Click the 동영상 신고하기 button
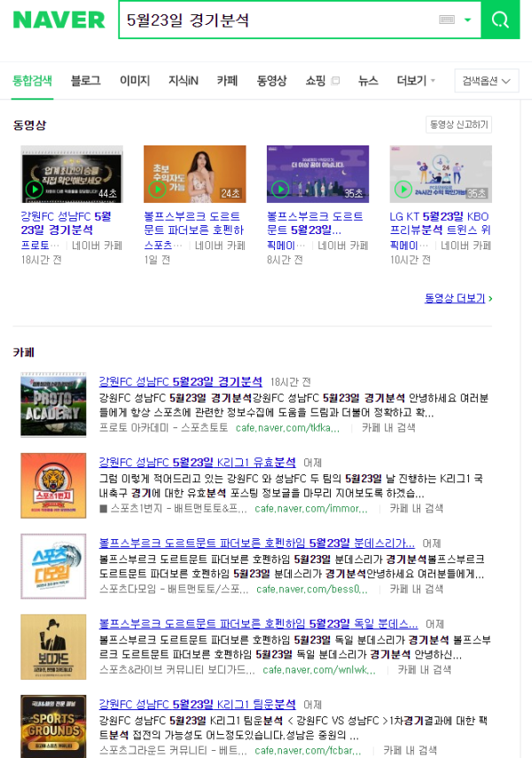Screen dimensions: 532x758 tap(458, 125)
